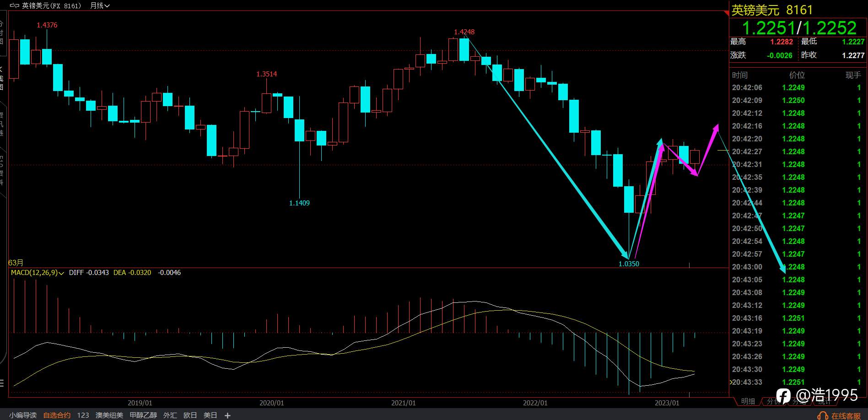Click the 涨跌 value -0.0026
This screenshot has height=420, width=868.
[x=780, y=55]
